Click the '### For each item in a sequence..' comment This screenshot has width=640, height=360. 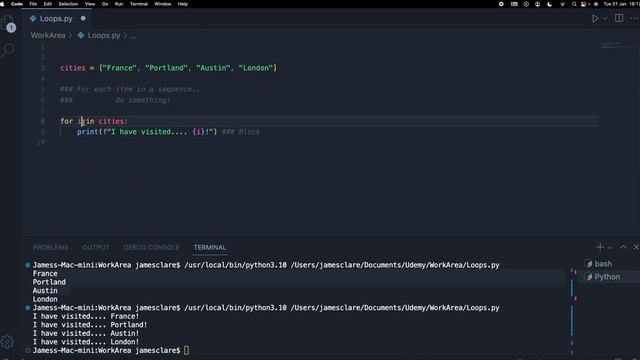(130, 89)
